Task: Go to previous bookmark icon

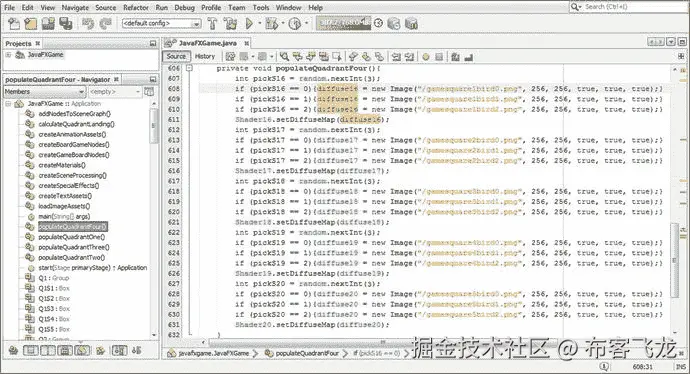Action: click(x=353, y=56)
